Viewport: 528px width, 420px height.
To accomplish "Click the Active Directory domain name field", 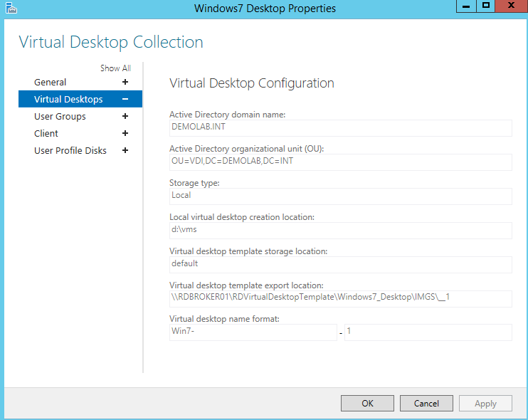I will (340, 127).
